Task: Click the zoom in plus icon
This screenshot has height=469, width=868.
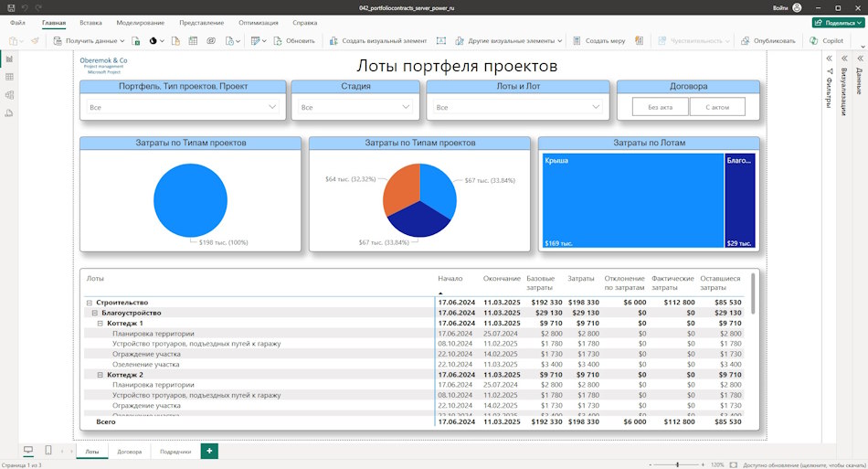Action: 703,465
